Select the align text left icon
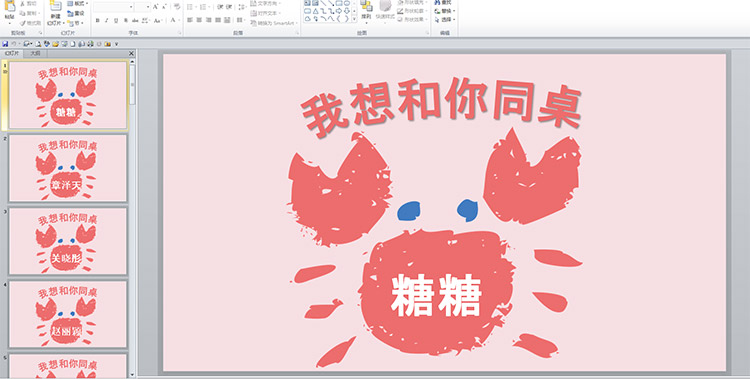Viewport: 750px width, 379px height. tap(190, 20)
